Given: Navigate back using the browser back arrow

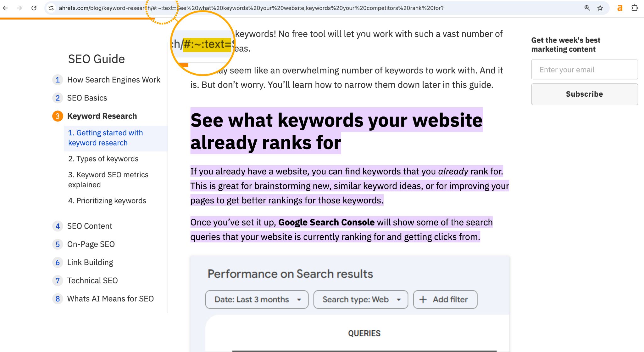Looking at the screenshot, I should [x=5, y=8].
